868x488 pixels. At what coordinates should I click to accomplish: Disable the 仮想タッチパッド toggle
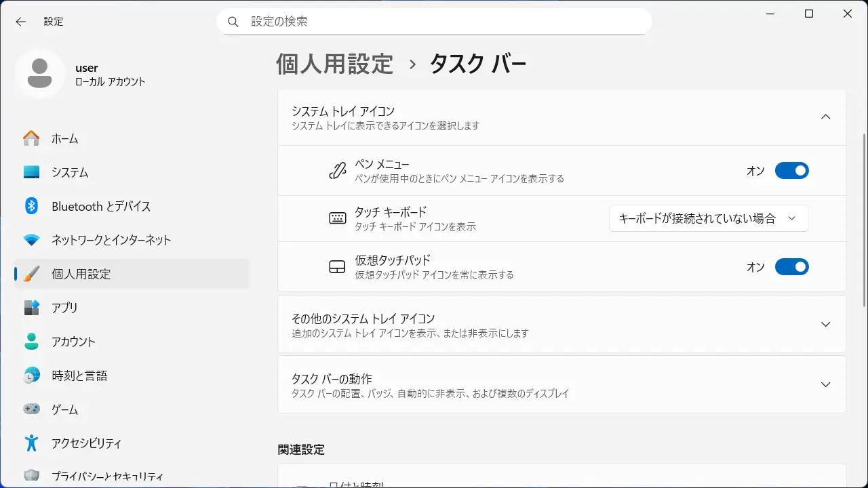[791, 267]
